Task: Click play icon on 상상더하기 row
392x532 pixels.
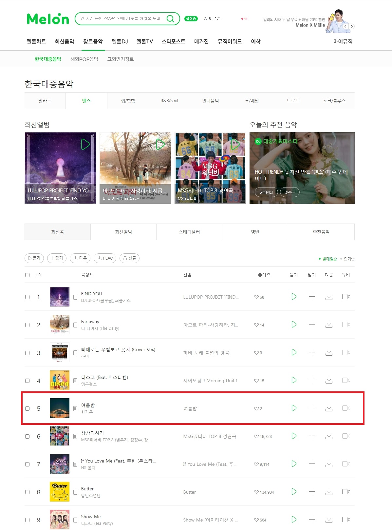Action: point(294,436)
